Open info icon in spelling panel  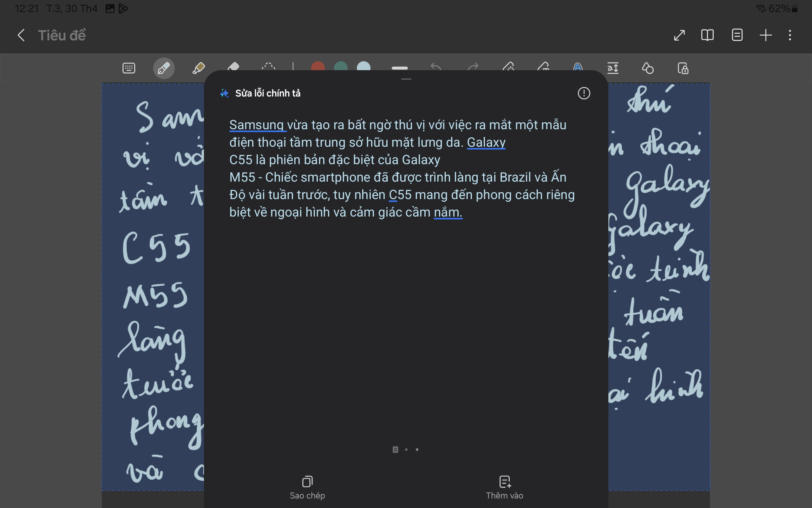pyautogui.click(x=584, y=93)
